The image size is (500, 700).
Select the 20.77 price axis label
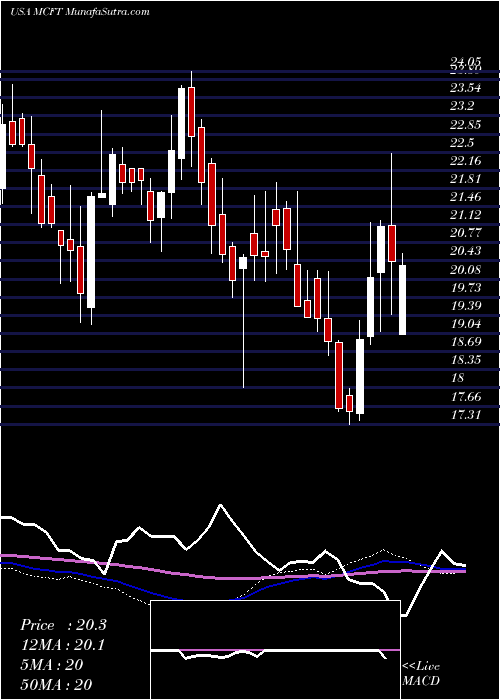(x=466, y=233)
